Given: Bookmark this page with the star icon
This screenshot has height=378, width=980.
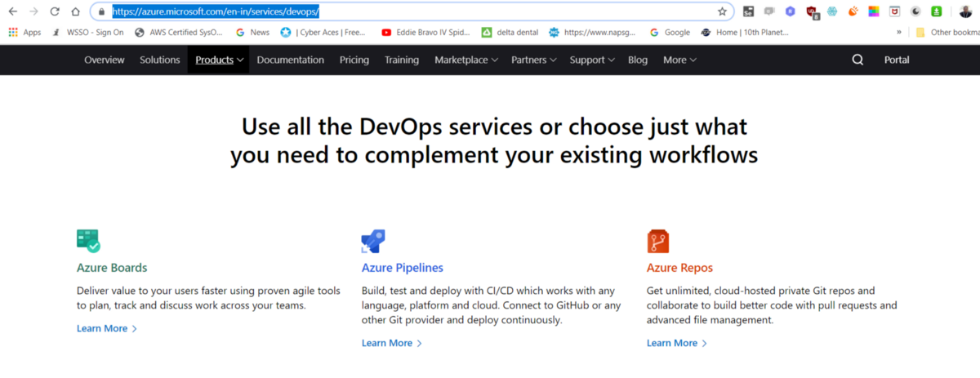Looking at the screenshot, I should pyautogui.click(x=722, y=11).
